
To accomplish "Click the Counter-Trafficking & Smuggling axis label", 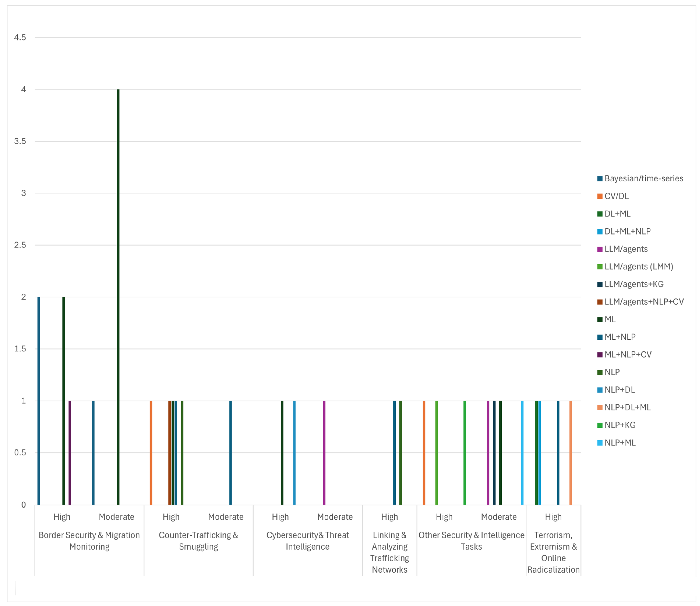I will coord(198,541).
